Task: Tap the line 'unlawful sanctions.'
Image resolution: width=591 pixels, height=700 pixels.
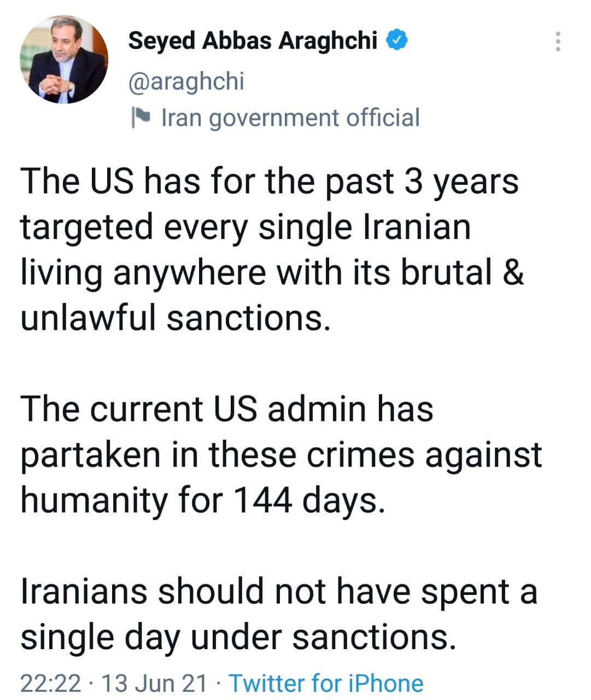Action: (x=175, y=318)
